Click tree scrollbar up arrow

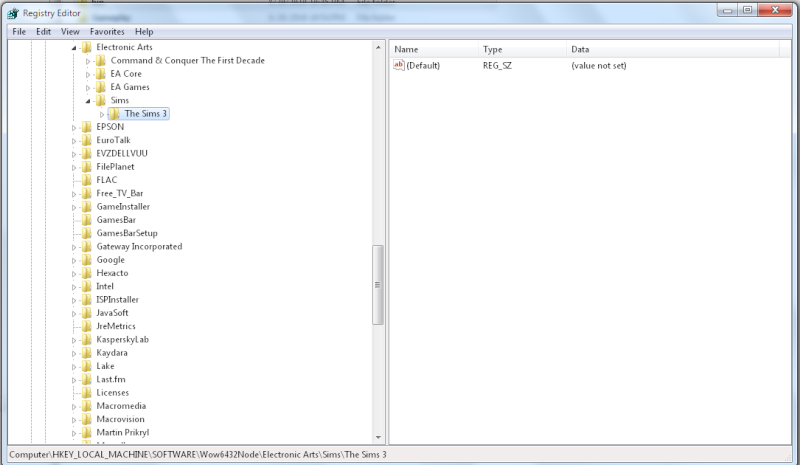[x=378, y=47]
